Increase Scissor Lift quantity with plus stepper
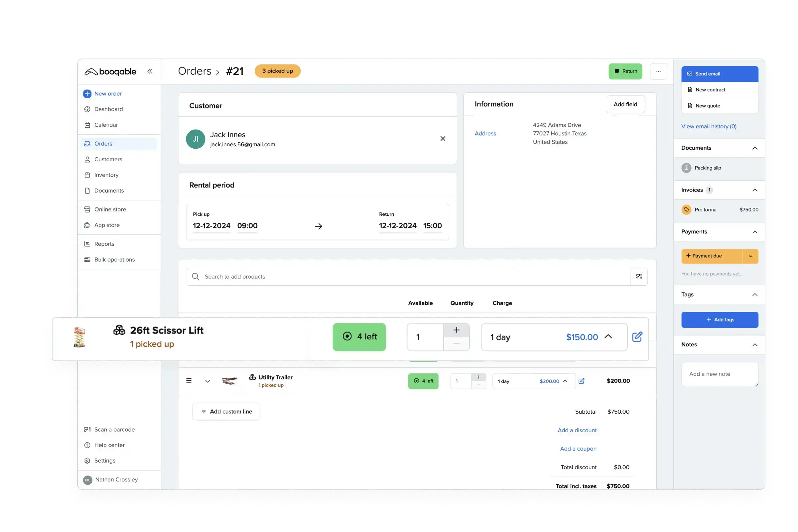The width and height of the screenshot is (798, 532). 456,330
